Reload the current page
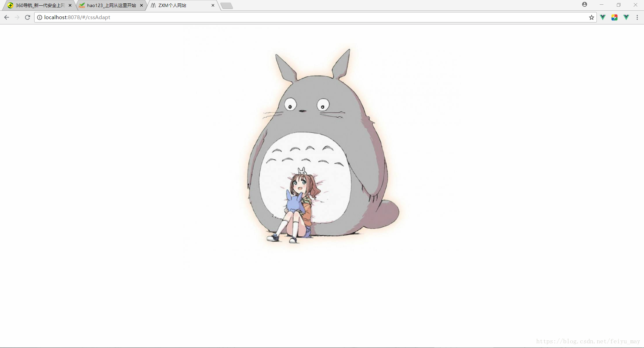The width and height of the screenshot is (644, 348). click(x=28, y=17)
